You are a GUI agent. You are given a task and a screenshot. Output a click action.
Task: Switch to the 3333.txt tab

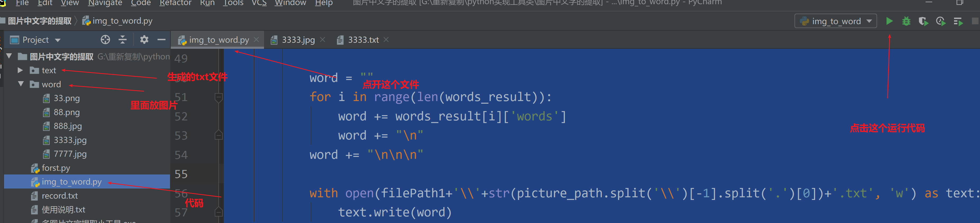tap(363, 40)
